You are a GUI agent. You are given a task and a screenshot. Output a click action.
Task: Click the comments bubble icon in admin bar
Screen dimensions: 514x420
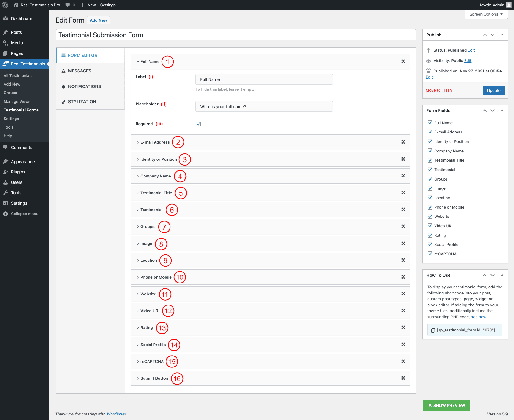pyautogui.click(x=67, y=5)
